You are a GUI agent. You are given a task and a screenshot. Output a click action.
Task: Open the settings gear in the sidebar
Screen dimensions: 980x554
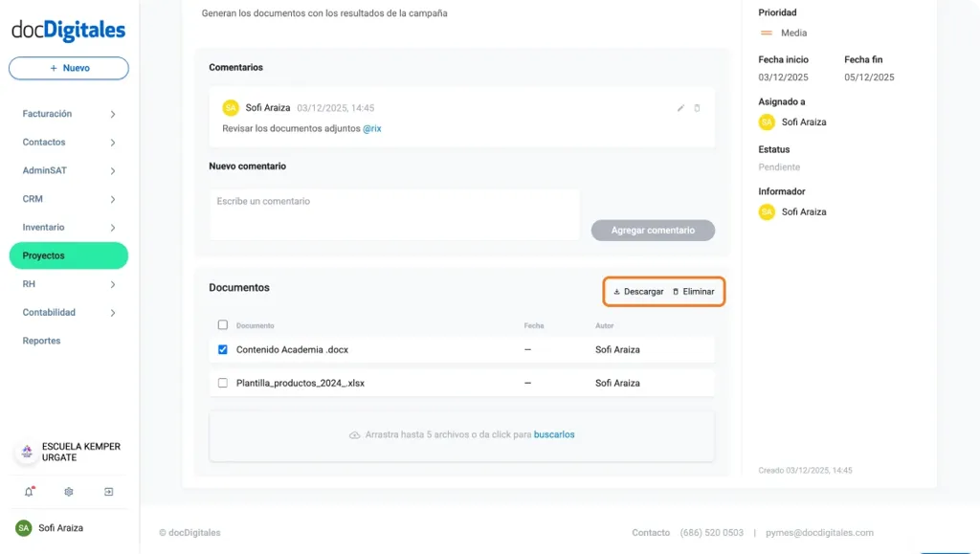click(x=68, y=491)
